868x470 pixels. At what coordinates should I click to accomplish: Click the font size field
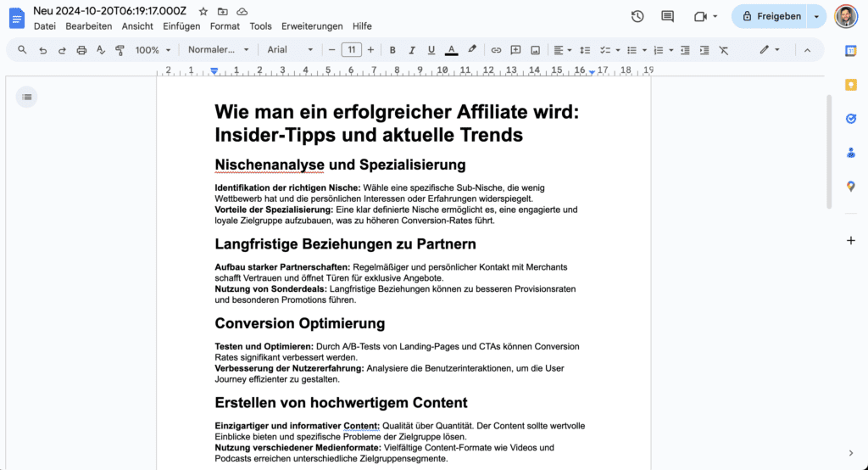pos(352,50)
